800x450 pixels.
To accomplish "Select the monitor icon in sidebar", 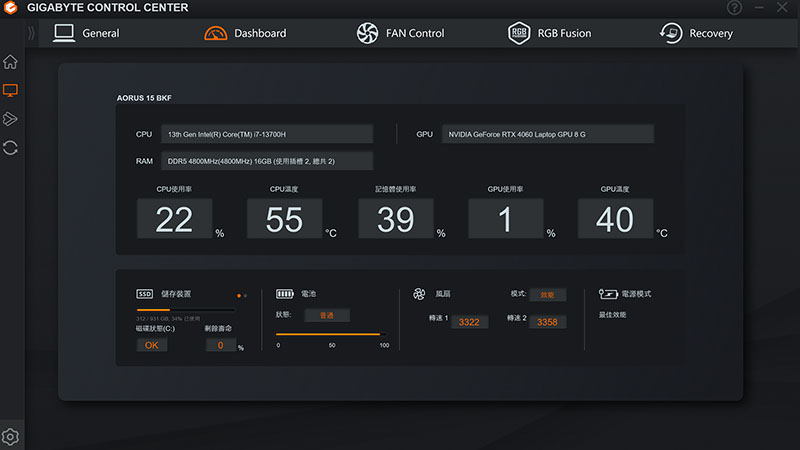I will (x=10, y=91).
